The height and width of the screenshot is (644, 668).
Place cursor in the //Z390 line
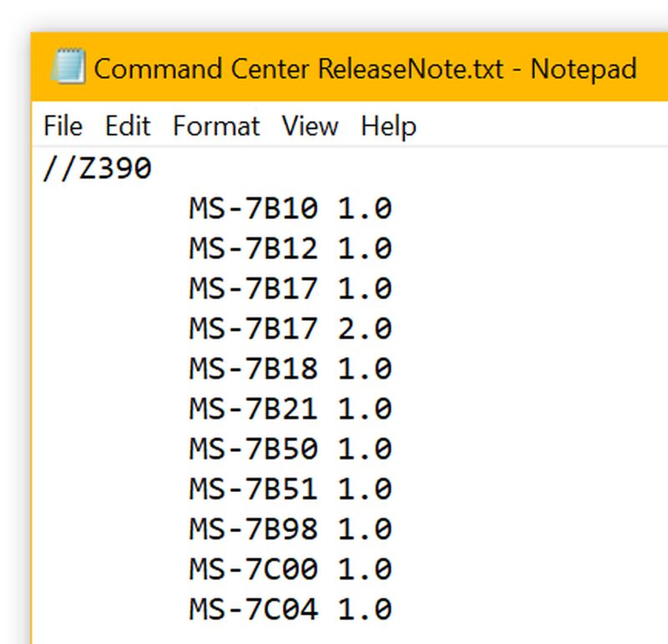click(97, 168)
